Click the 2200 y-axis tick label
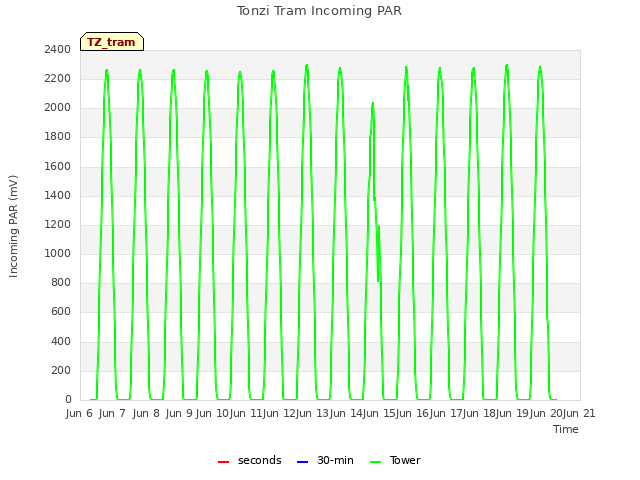The height and width of the screenshot is (480, 640). (58, 78)
